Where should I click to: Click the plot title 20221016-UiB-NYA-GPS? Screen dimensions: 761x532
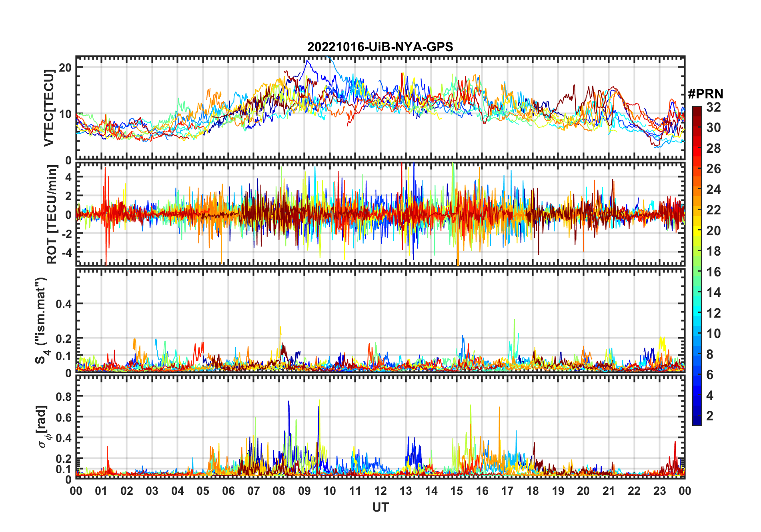pyautogui.click(x=380, y=47)
